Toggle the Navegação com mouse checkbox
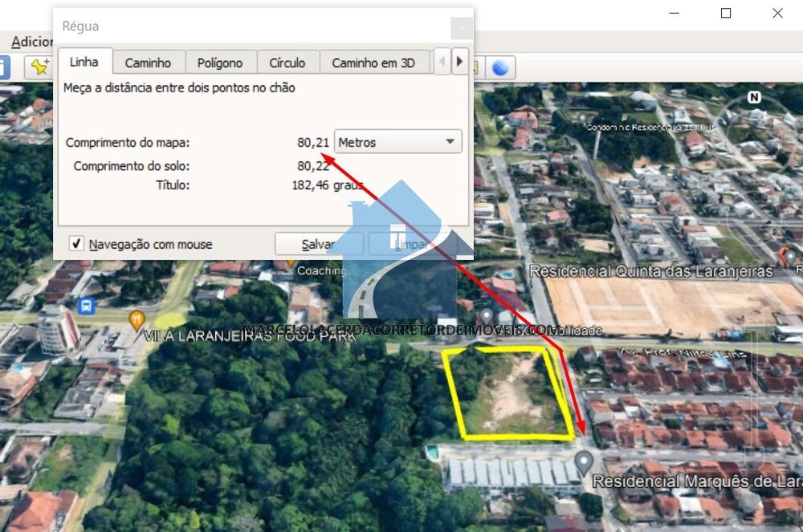The height and width of the screenshot is (532, 803). click(78, 244)
